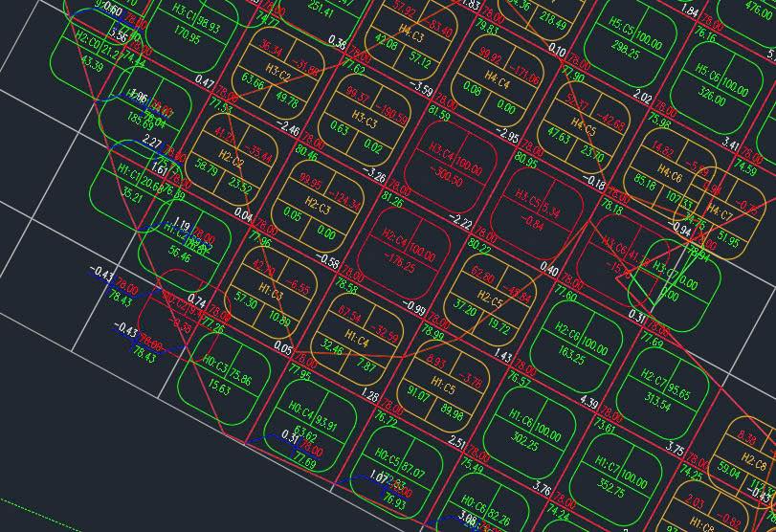This screenshot has width=776, height=532.
Task: Select the green elevation 73.61
Action: point(603,425)
